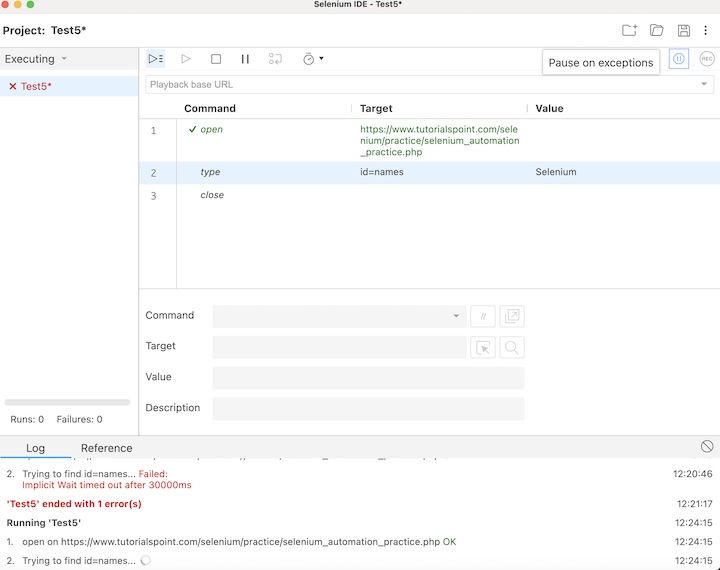Select Test5* in the test list
The image size is (720, 570).
pyautogui.click(x=36, y=87)
